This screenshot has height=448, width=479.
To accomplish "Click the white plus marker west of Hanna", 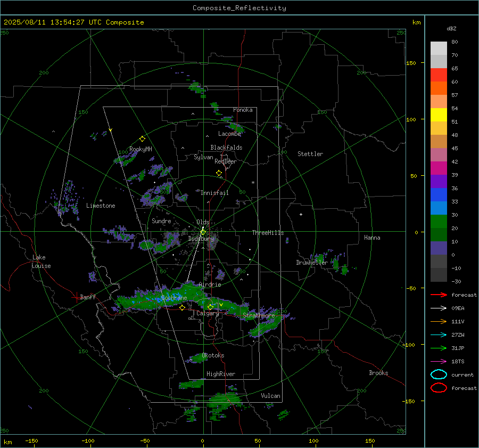I will 301,214.
